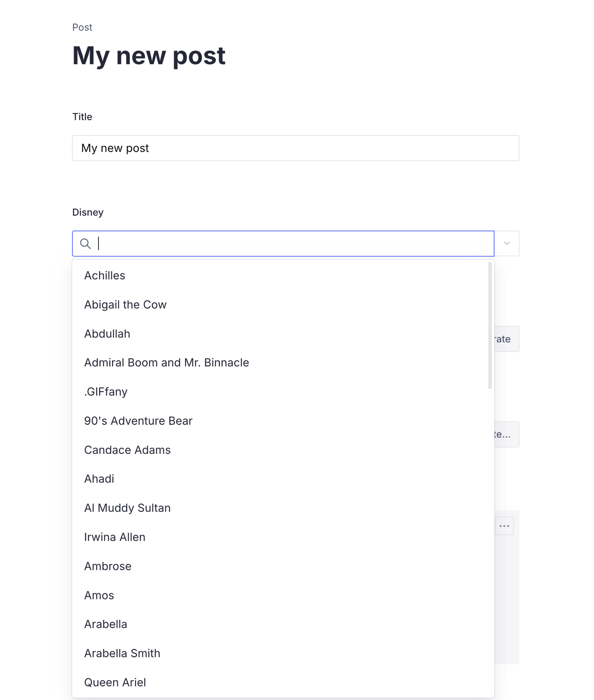594x700 pixels.
Task: Choose "Queen Ariel" at the list bottom
Action: pyautogui.click(x=115, y=682)
